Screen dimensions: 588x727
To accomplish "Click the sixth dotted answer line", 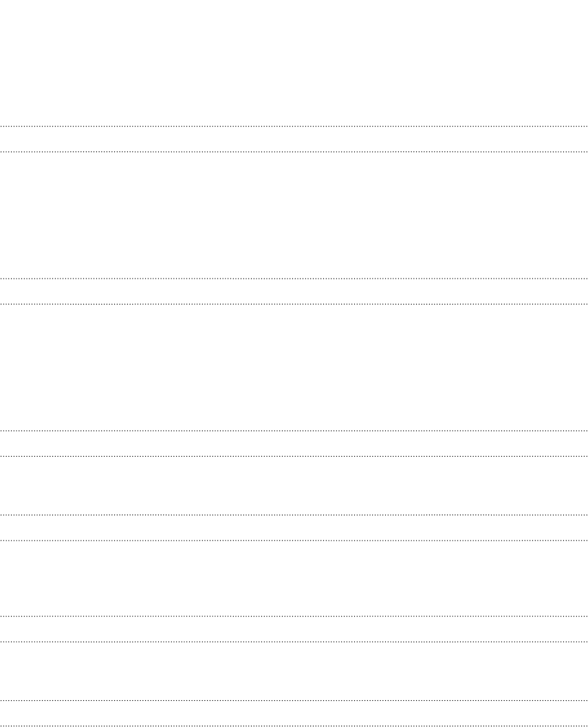I will coord(294,457).
